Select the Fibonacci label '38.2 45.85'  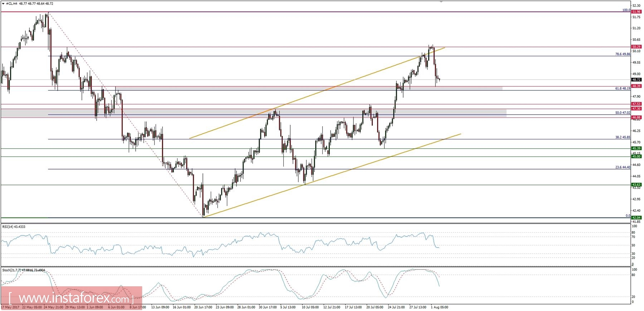[623, 137]
